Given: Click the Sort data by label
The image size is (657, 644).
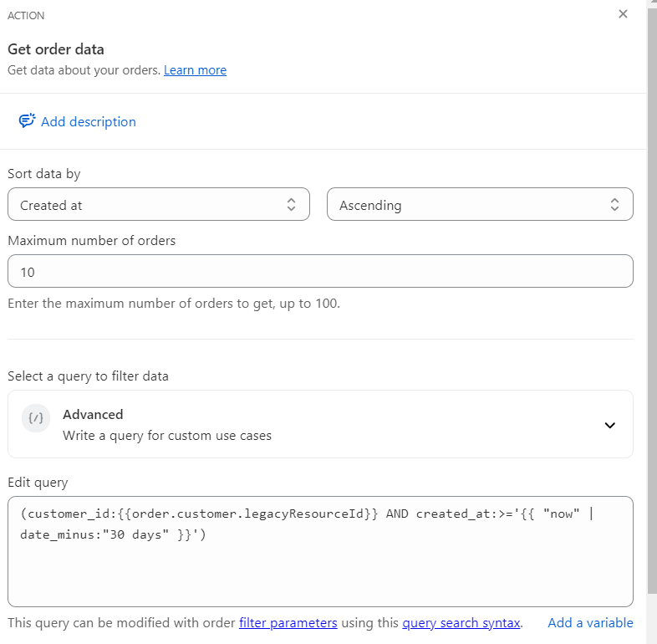Looking at the screenshot, I should pyautogui.click(x=44, y=174).
